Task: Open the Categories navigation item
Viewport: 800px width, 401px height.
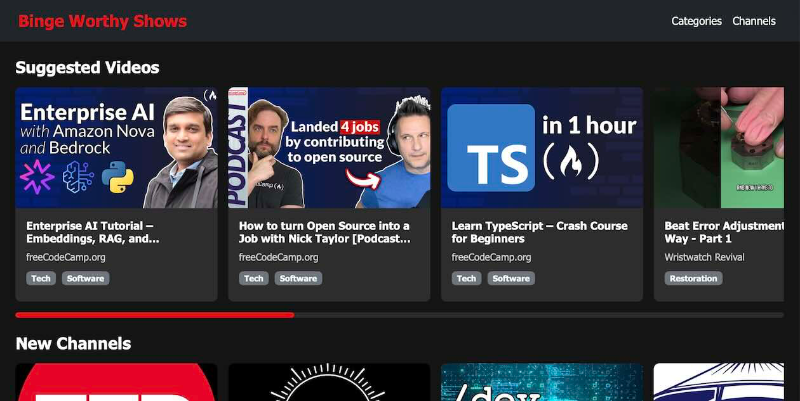Action: [696, 21]
